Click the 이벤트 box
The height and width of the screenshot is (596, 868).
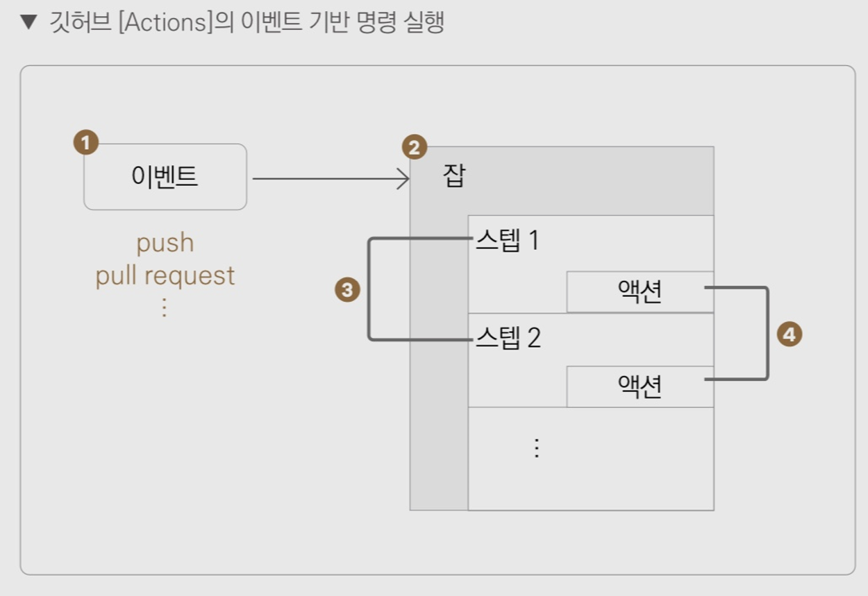(165, 177)
